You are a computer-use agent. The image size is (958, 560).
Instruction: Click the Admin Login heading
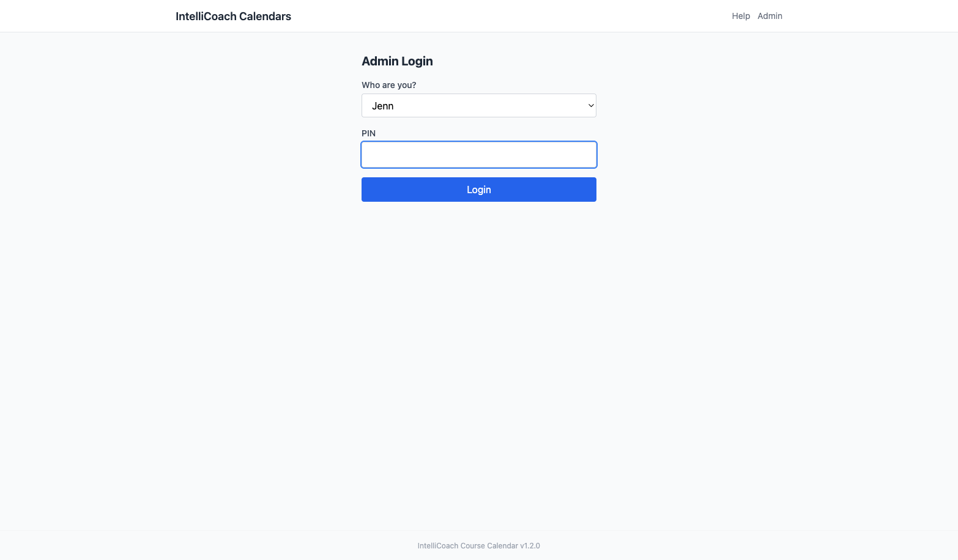[397, 61]
